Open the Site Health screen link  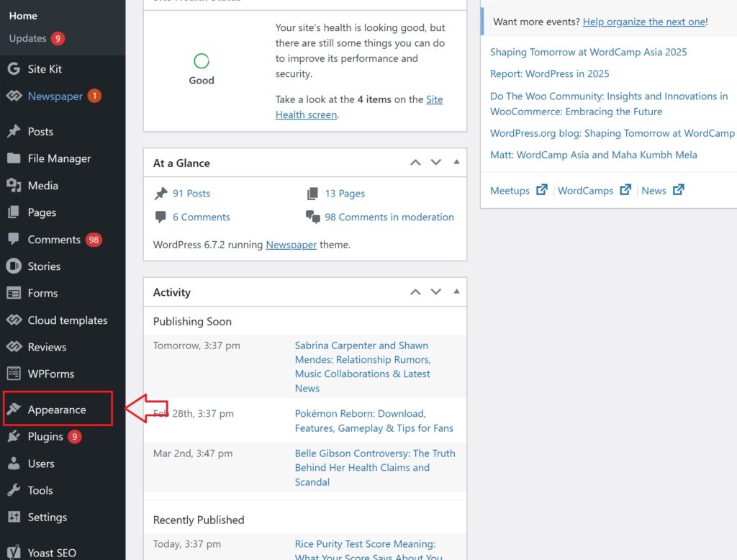click(x=306, y=114)
